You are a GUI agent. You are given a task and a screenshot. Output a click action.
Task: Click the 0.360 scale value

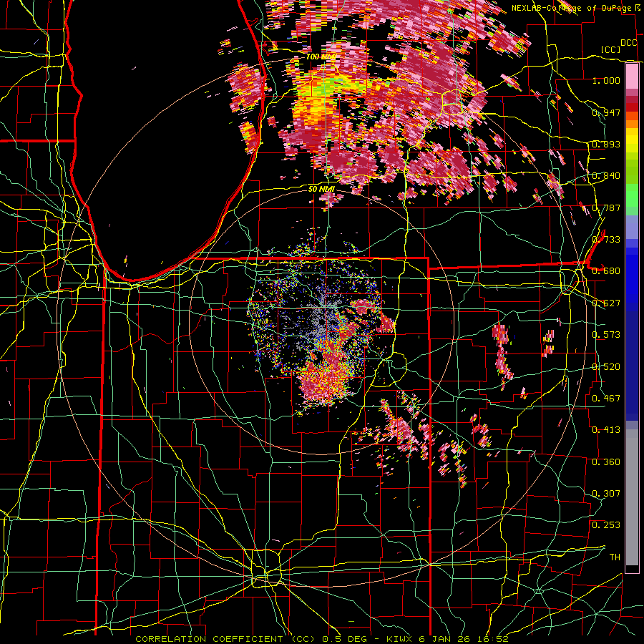click(x=606, y=462)
